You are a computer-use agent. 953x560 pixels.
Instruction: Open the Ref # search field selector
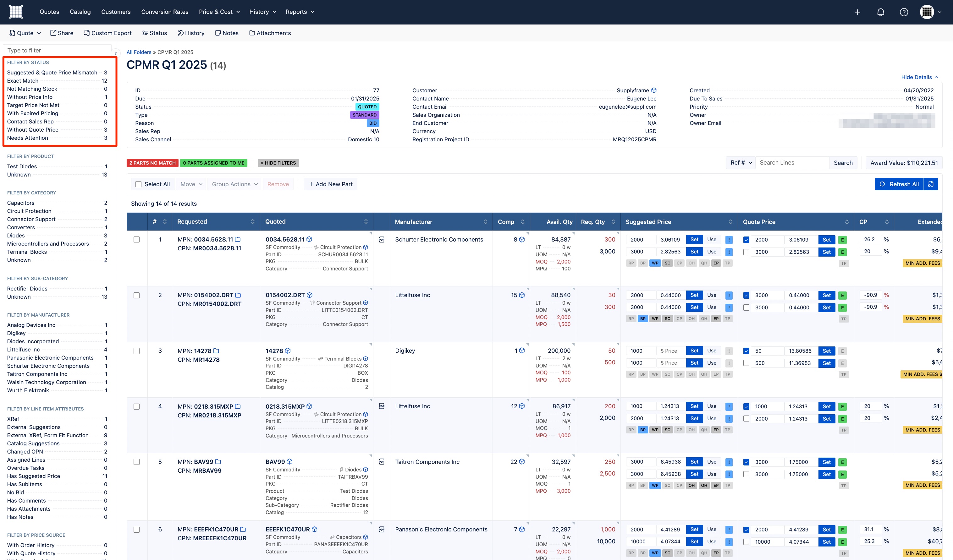click(741, 162)
